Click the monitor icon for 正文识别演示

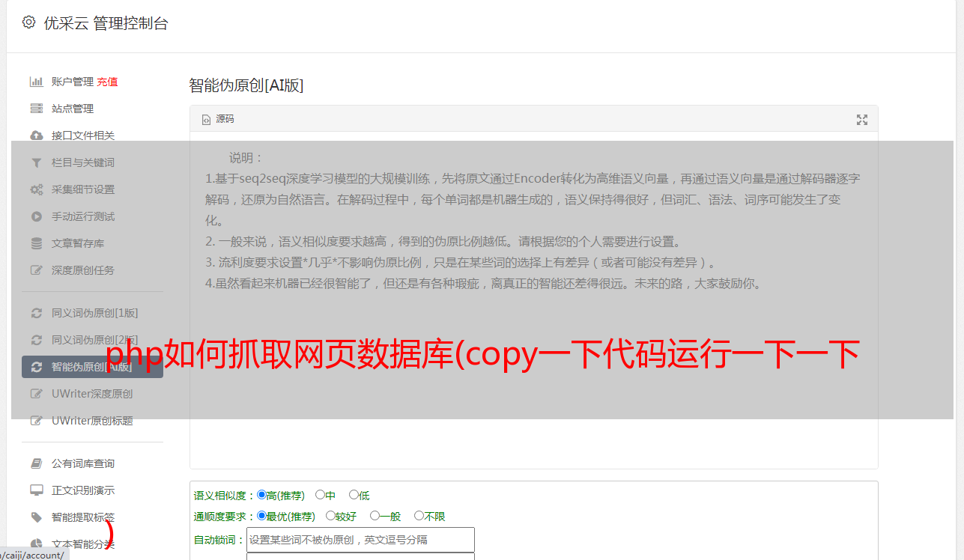coord(36,490)
